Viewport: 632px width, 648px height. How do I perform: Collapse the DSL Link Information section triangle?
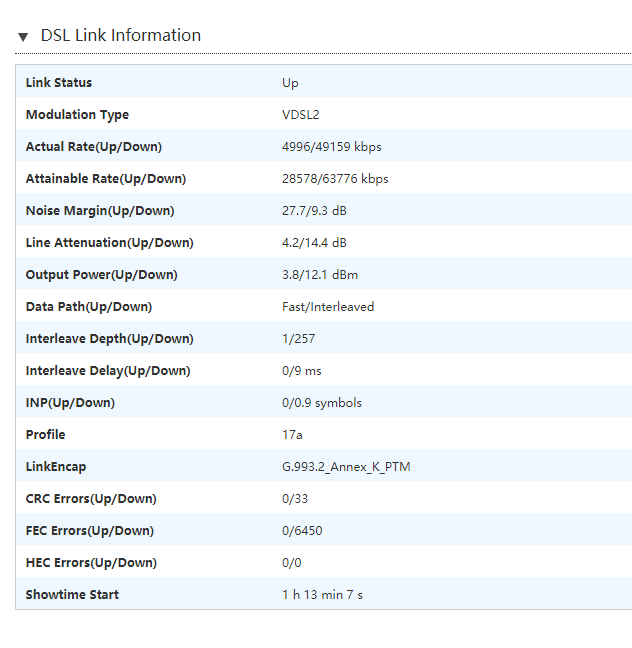pyautogui.click(x=23, y=37)
